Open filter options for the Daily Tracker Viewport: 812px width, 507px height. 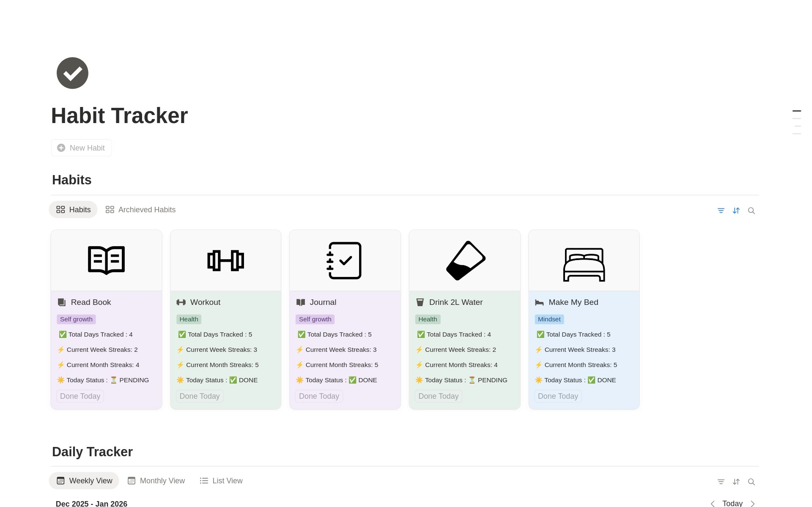tap(721, 482)
